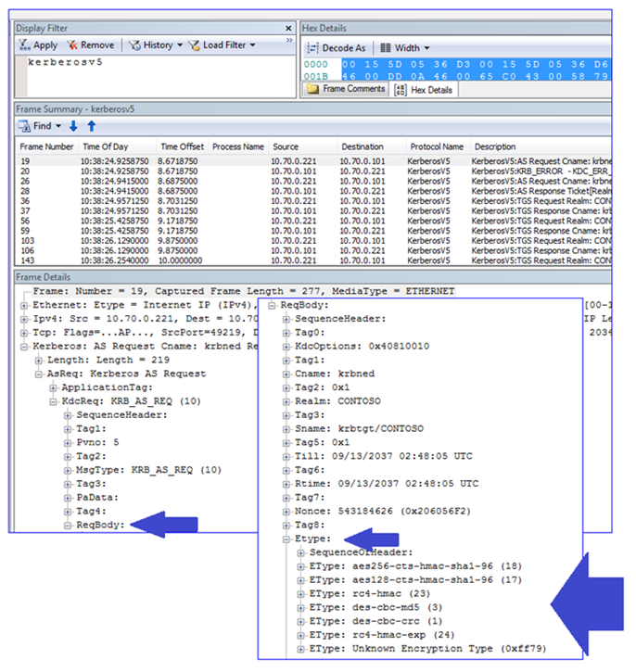Expand Sname: krbtgt/CONTOSO node

pyautogui.click(x=286, y=429)
